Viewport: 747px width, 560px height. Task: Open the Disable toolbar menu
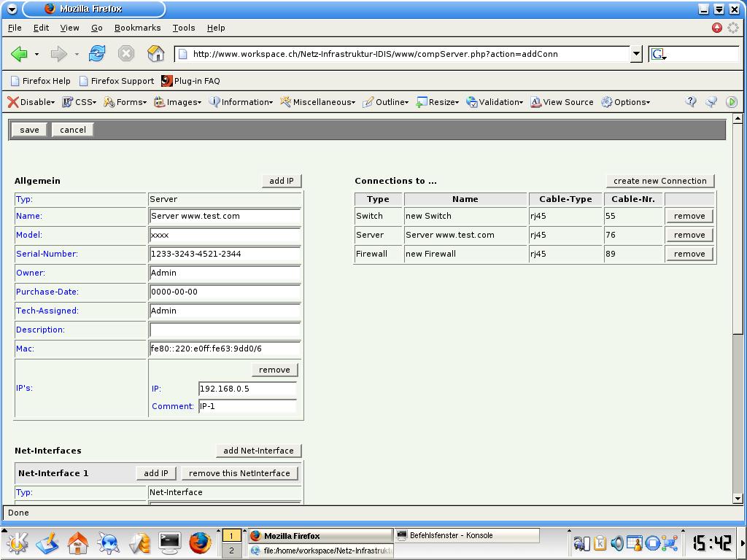pyautogui.click(x=31, y=102)
